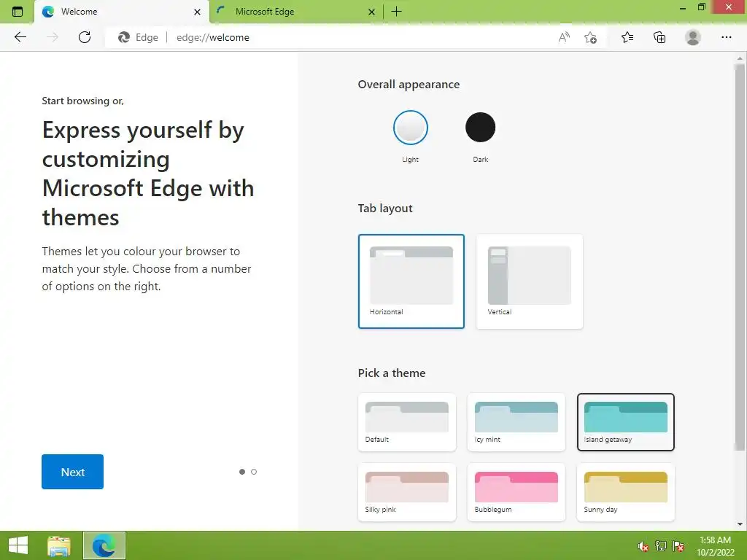Pick the Icy mint theme
Image resolution: width=747 pixels, height=560 pixels.
pos(516,422)
